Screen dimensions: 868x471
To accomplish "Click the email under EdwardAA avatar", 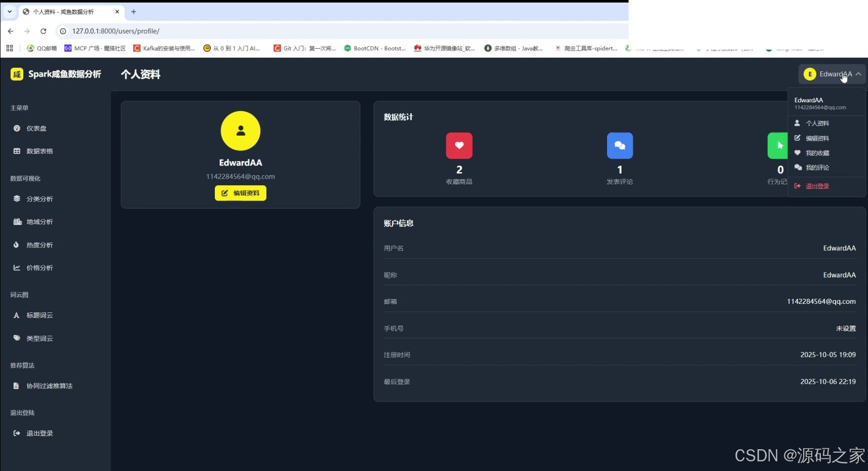I will click(241, 177).
